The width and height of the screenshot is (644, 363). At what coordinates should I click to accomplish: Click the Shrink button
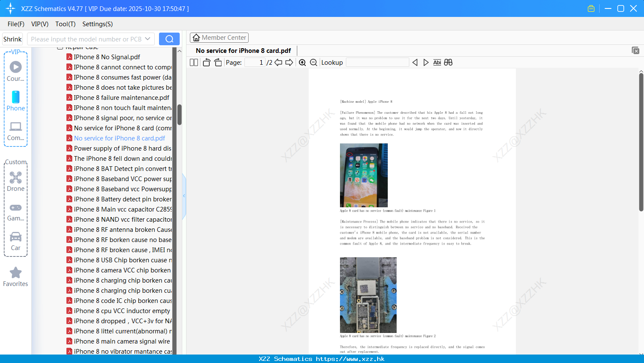[12, 39]
